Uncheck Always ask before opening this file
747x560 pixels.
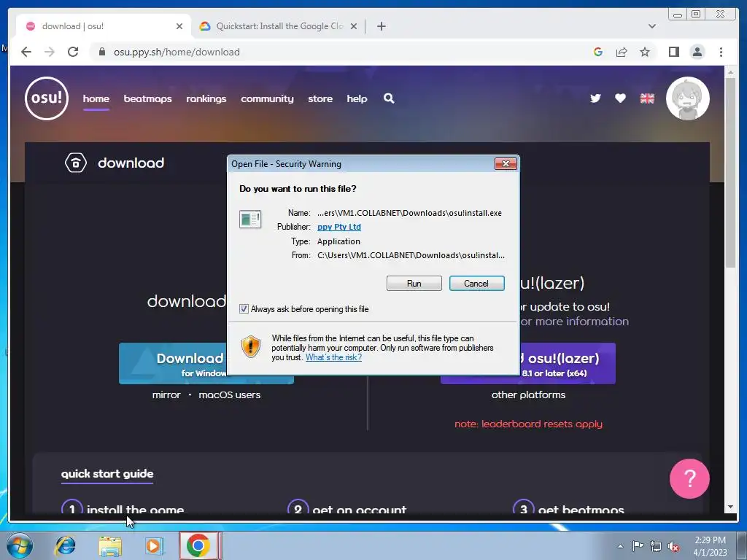click(244, 309)
